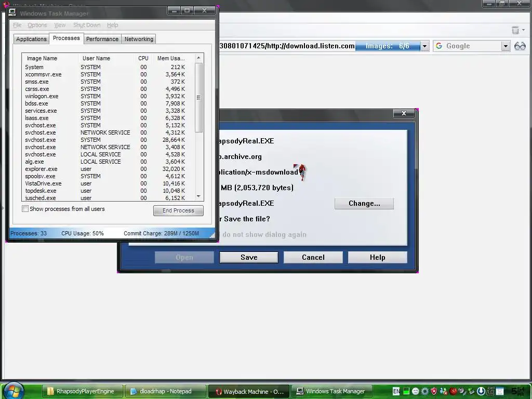This screenshot has height=399, width=532.
Task: Click the Windows Start orb
Action: pyautogui.click(x=14, y=391)
